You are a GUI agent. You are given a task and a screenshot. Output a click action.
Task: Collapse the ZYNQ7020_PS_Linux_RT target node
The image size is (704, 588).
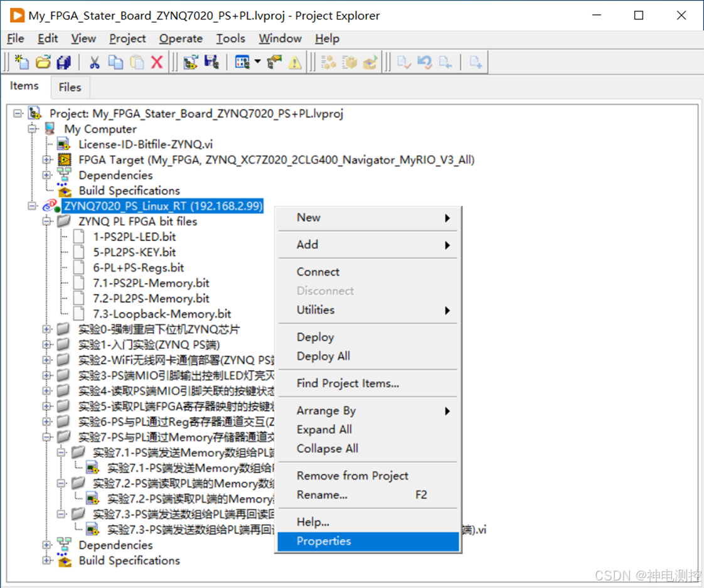(33, 206)
